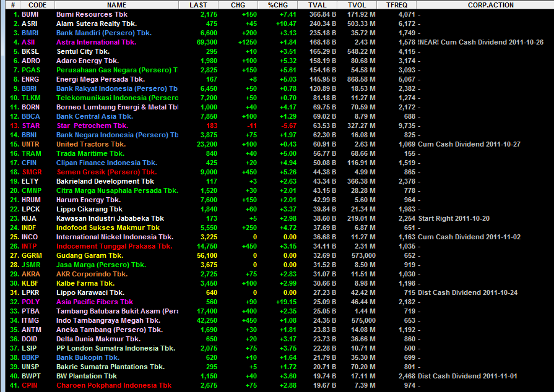Select the BUMI stock code
The width and height of the screenshot is (554, 392).
(x=30, y=14)
